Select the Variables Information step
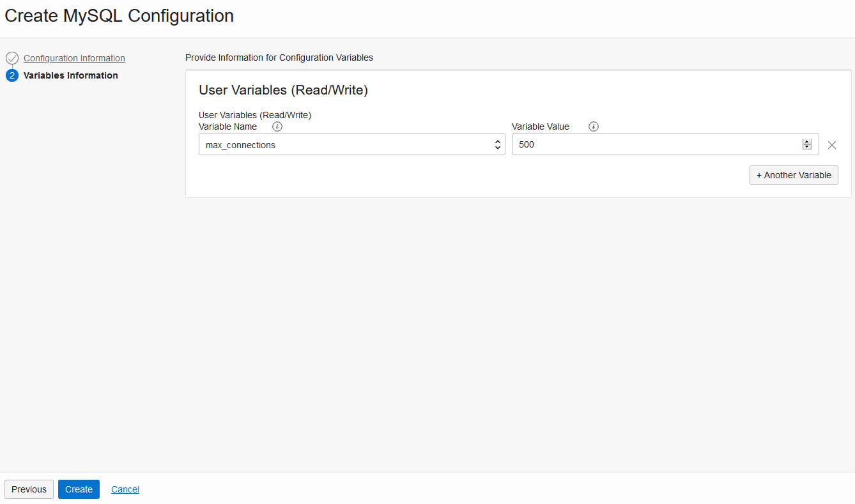Screen dimensions: 855x504 (x=71, y=75)
